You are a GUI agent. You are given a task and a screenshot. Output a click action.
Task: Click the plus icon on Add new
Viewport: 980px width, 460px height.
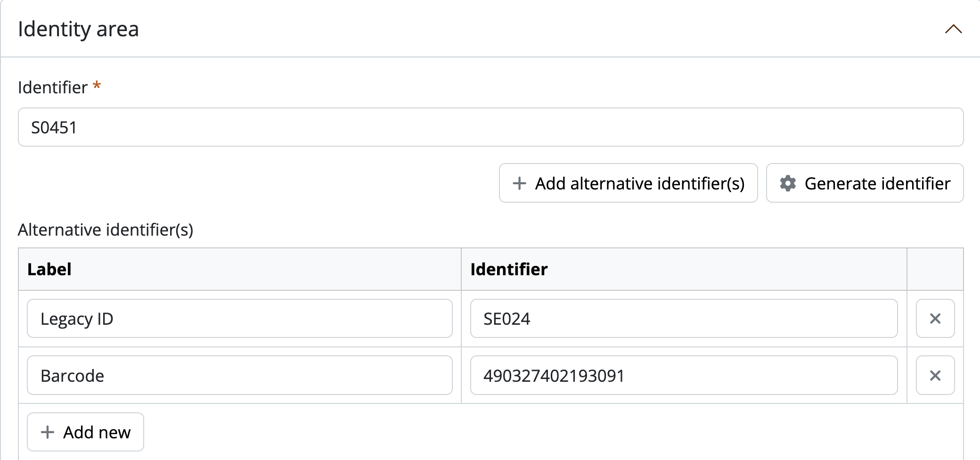[48, 432]
